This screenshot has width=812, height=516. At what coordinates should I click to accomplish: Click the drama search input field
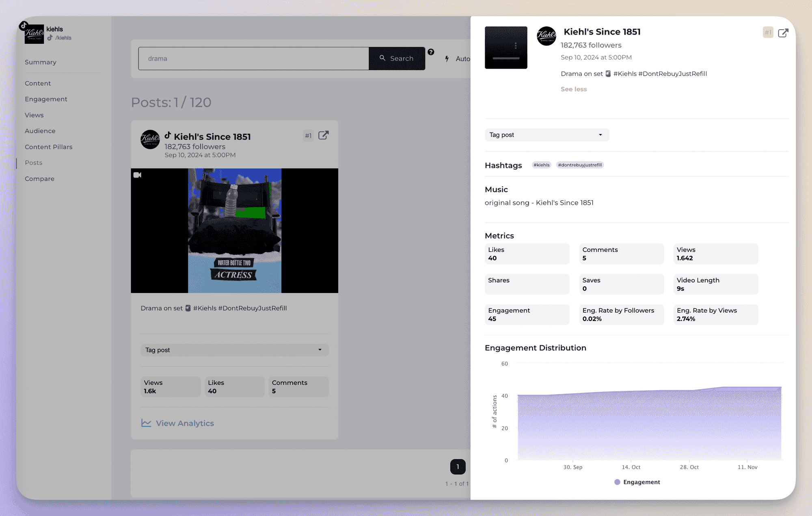(253, 59)
